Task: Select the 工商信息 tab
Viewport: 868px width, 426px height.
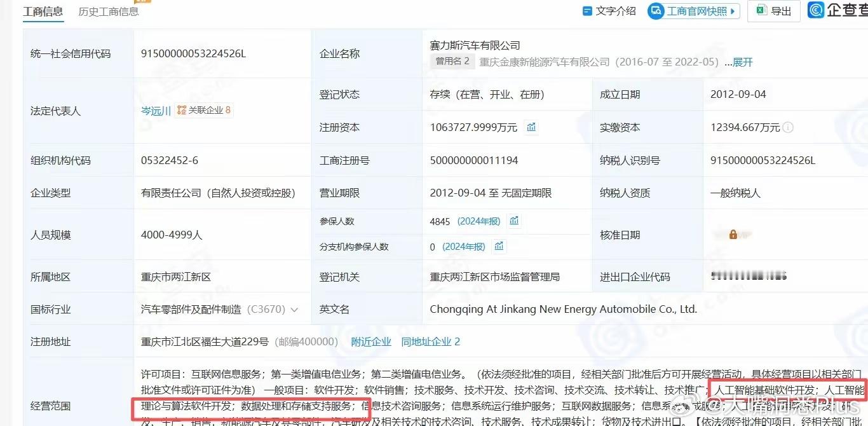Action: click(43, 11)
